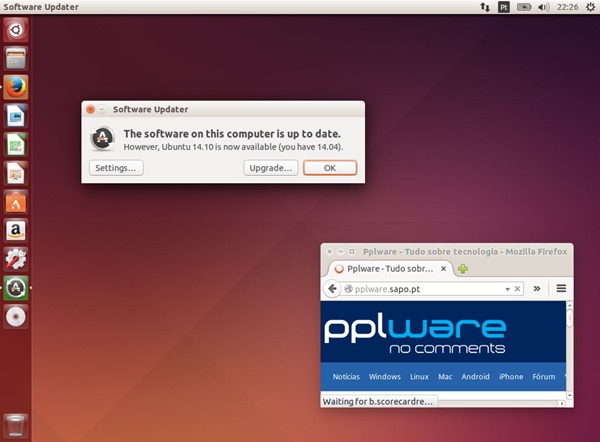This screenshot has width=600, height=442.
Task: Open Windows in pplware navigation
Action: tap(385, 377)
